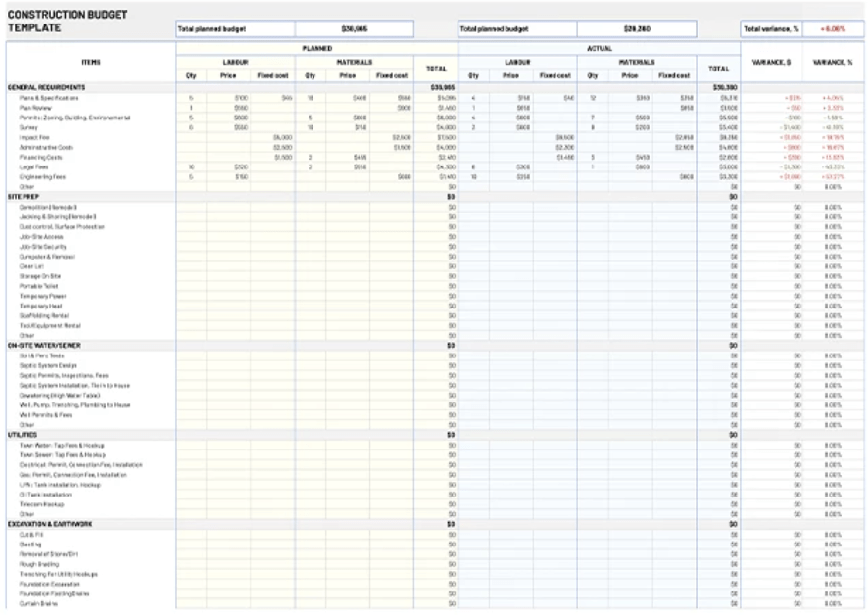Click the Total variance, % label cell
Screen dimensions: 868x615
(x=771, y=29)
